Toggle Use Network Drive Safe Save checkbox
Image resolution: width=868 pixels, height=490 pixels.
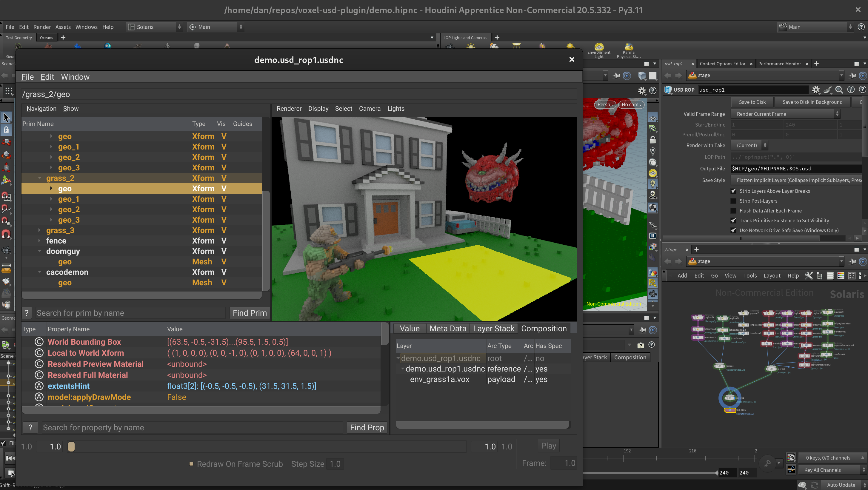tap(734, 230)
